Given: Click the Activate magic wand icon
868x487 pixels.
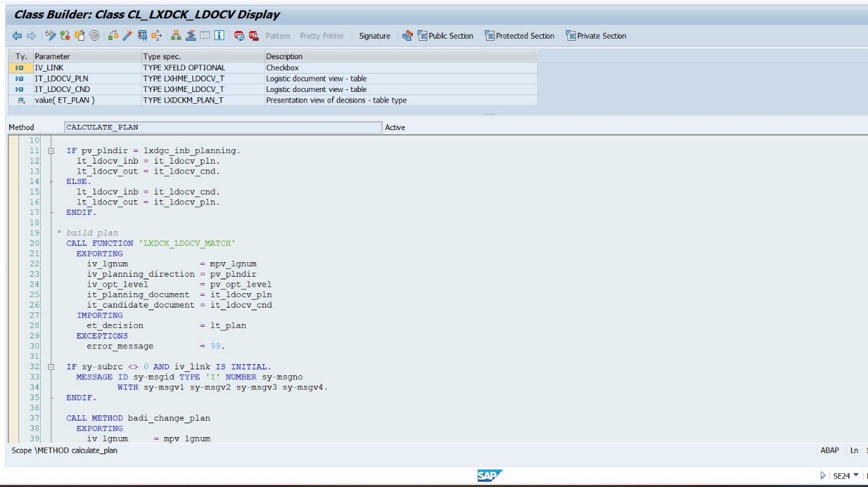Looking at the screenshot, I should [x=127, y=36].
